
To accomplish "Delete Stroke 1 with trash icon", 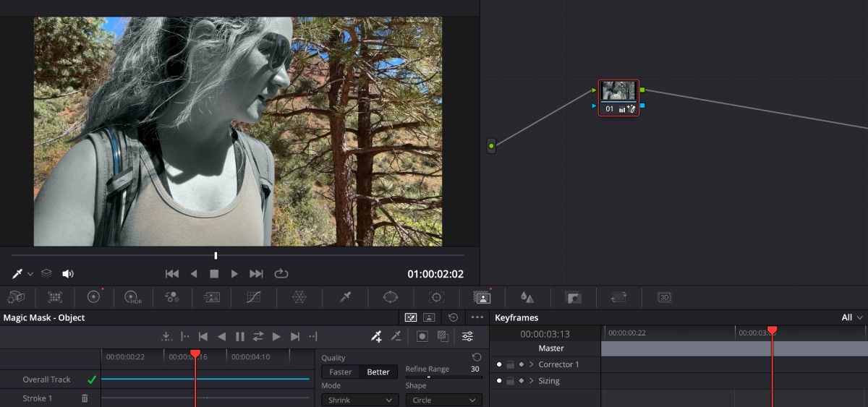I will click(85, 398).
